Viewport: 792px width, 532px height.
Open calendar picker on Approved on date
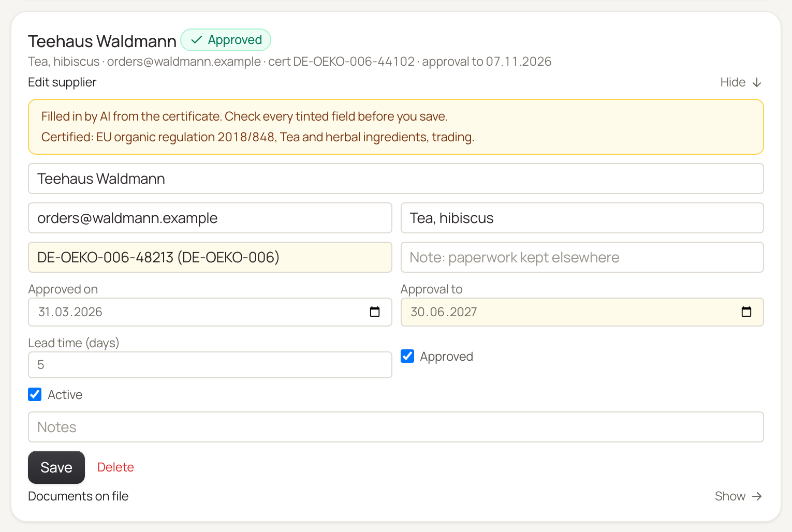coord(375,312)
